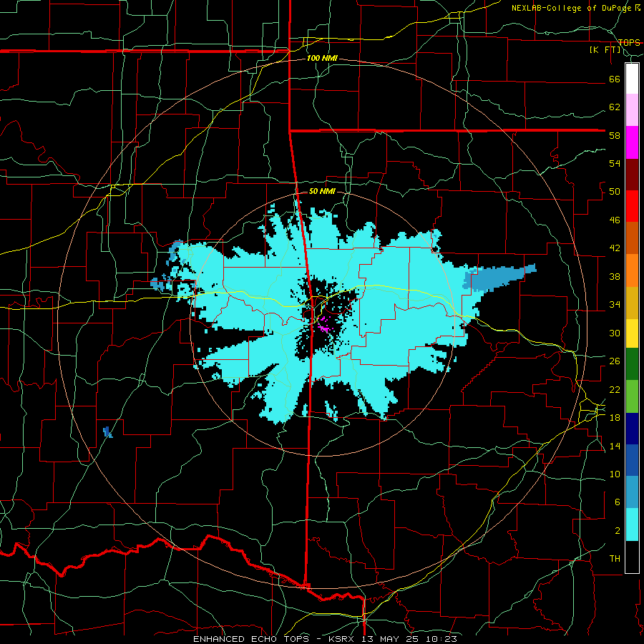Image resolution: width=644 pixels, height=644 pixels.
Task: Click the magenta high echo tops near radar center
Action: click(323, 323)
